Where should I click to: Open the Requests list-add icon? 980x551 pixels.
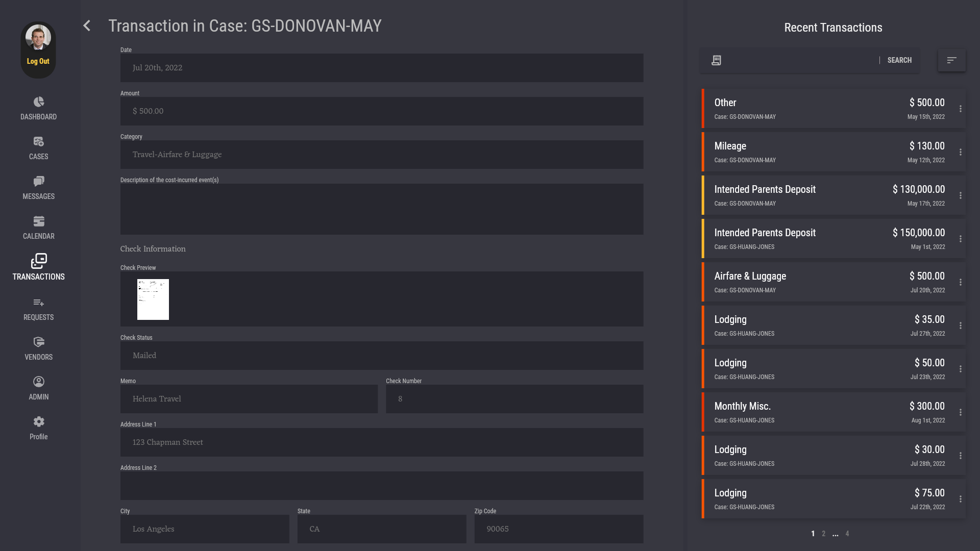39,303
